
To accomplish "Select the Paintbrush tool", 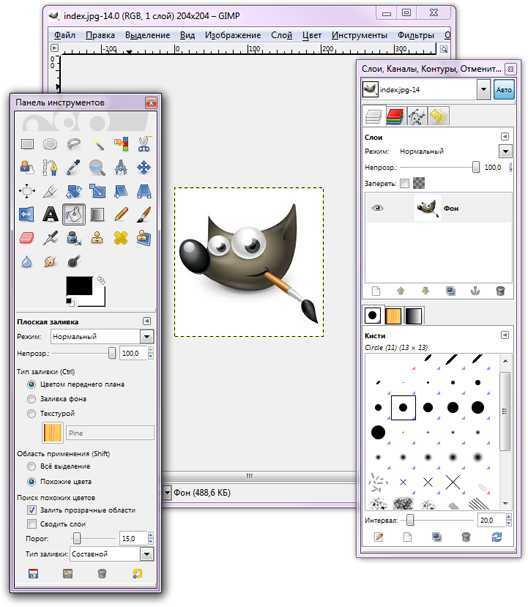I will (144, 214).
